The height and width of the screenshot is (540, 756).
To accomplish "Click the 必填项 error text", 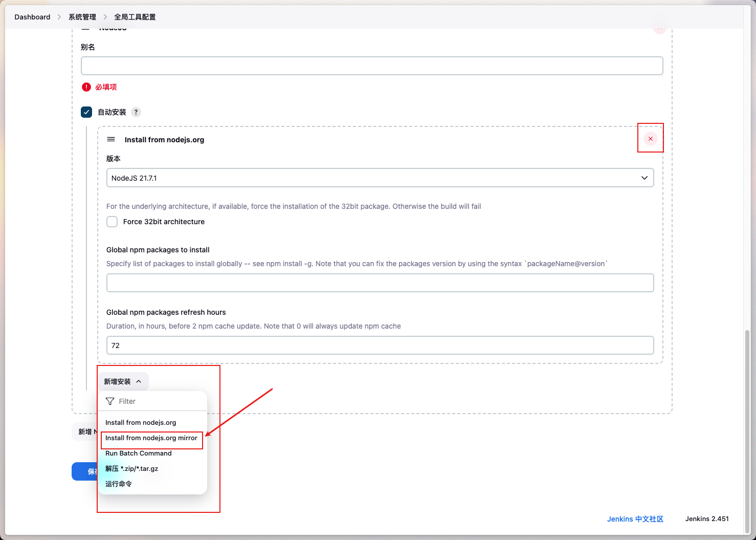I will coord(106,87).
